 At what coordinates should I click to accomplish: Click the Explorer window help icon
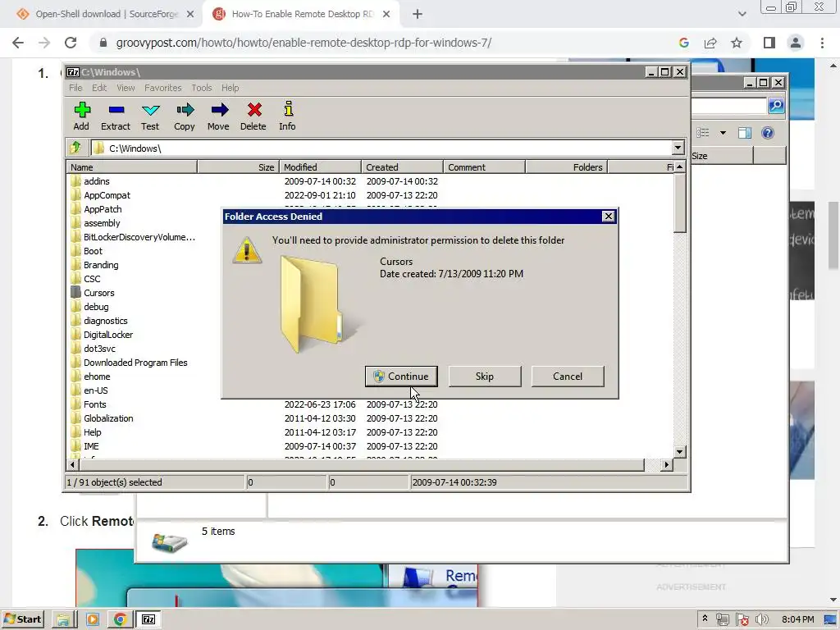click(x=767, y=132)
